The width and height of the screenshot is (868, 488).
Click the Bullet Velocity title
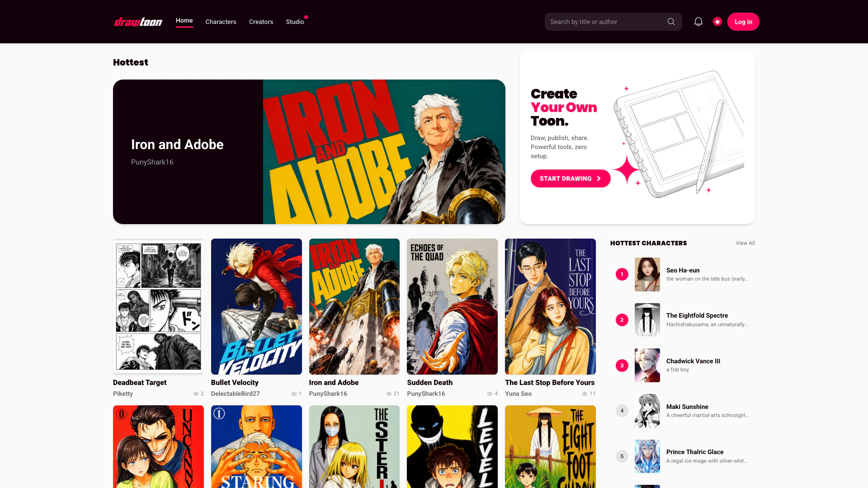235,383
